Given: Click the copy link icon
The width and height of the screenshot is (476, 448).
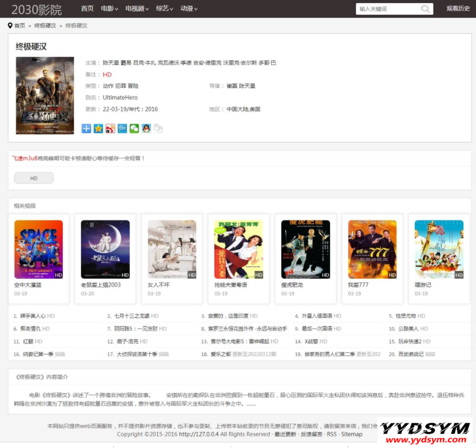Looking at the screenshot, I should pyautogui.click(x=158, y=128).
